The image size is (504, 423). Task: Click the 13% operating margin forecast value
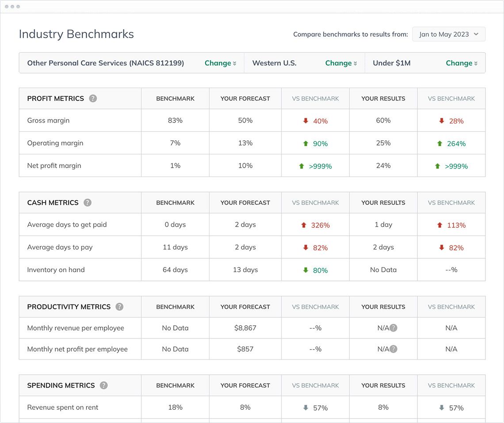point(245,143)
